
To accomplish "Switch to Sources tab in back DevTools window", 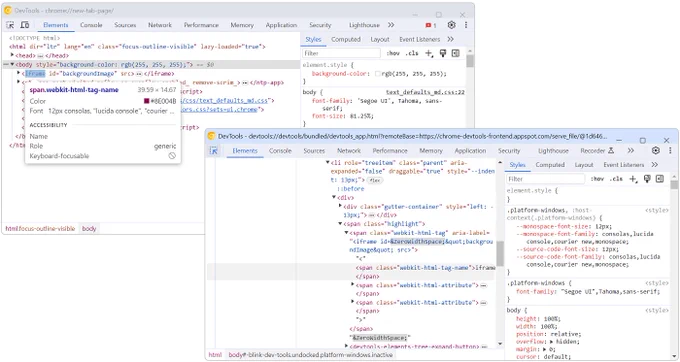I will pos(125,25).
